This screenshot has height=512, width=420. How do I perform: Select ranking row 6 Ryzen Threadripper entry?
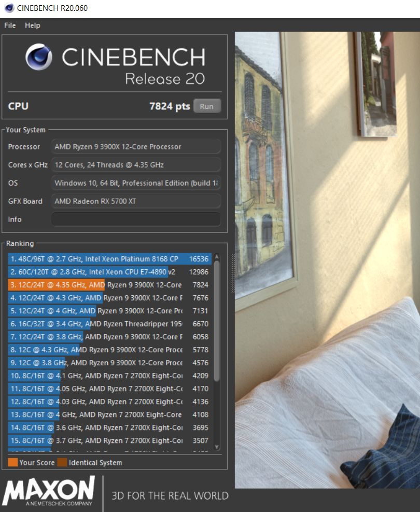click(109, 324)
